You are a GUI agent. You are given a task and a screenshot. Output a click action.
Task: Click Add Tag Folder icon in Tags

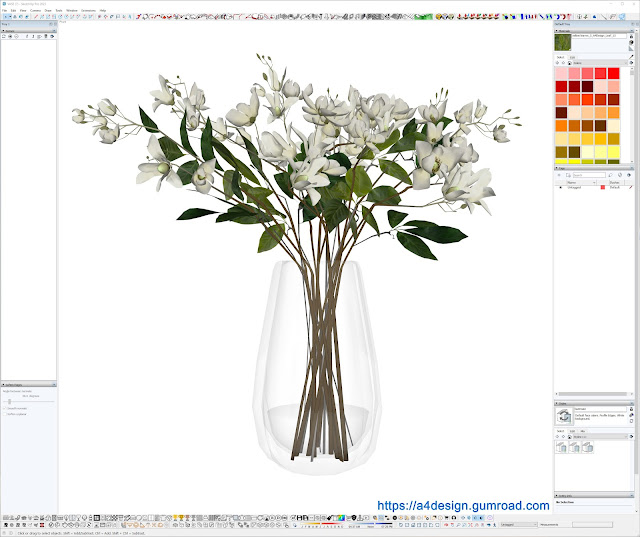[x=569, y=175]
